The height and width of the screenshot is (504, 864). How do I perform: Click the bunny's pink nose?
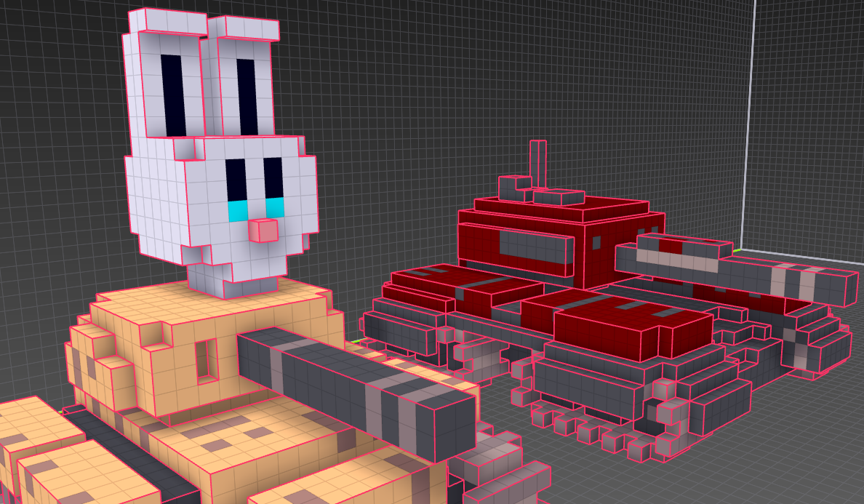[x=264, y=231]
